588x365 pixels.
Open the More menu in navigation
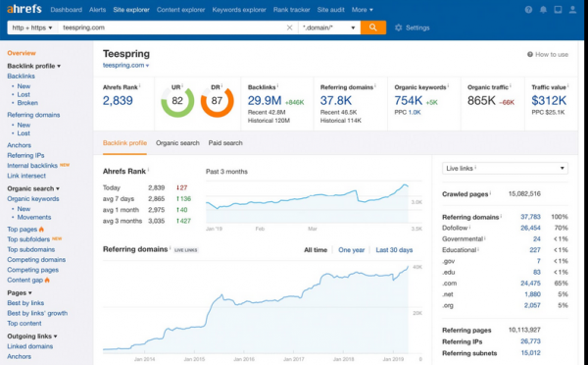[x=363, y=10]
